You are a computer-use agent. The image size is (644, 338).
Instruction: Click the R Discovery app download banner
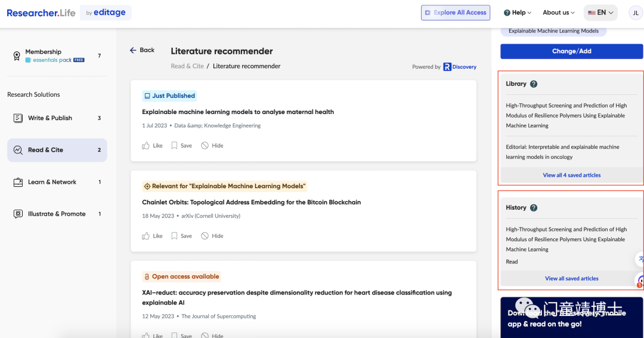tap(571, 318)
